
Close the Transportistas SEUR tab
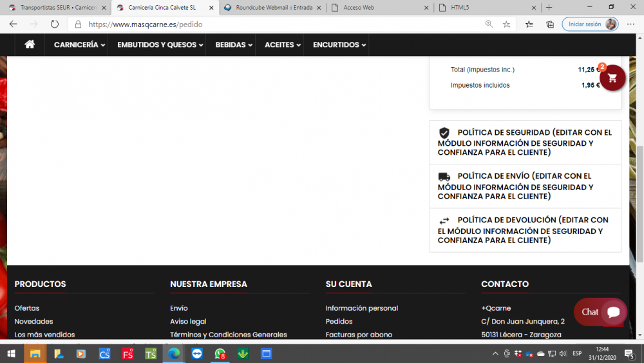pos(104,7)
